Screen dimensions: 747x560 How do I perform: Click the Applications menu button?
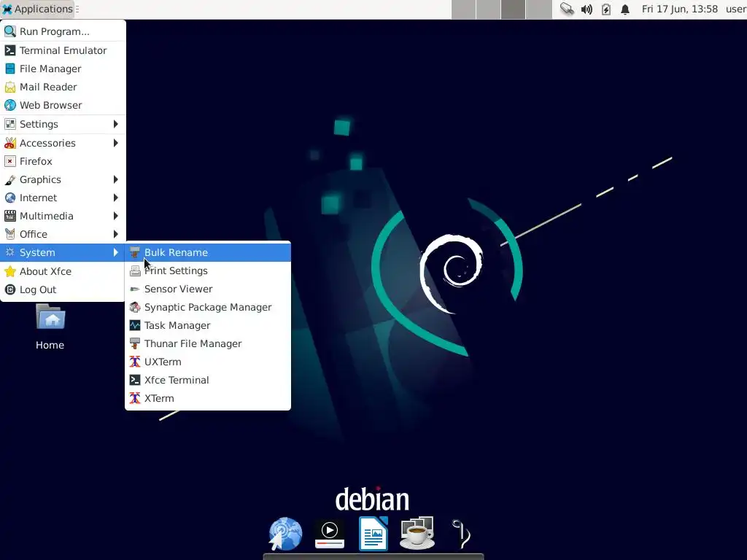pyautogui.click(x=38, y=9)
